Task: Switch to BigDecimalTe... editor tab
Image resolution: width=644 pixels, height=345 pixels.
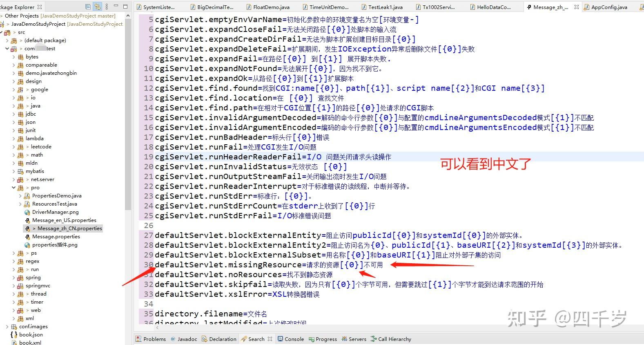Action: pos(212,7)
